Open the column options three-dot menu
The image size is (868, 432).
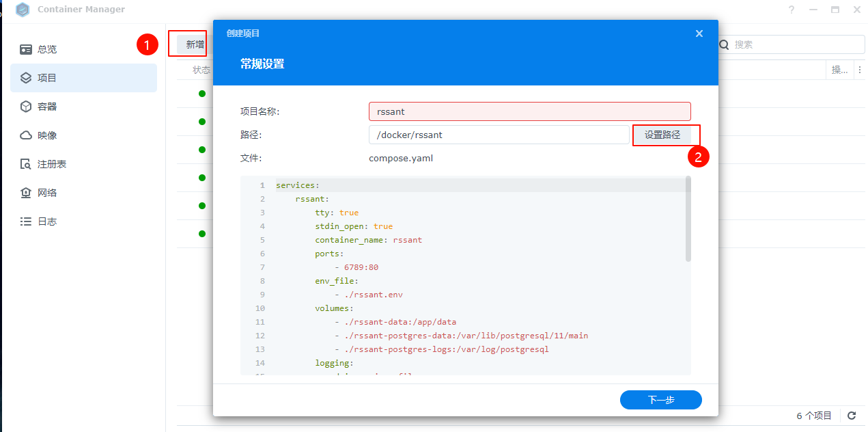pyautogui.click(x=859, y=70)
